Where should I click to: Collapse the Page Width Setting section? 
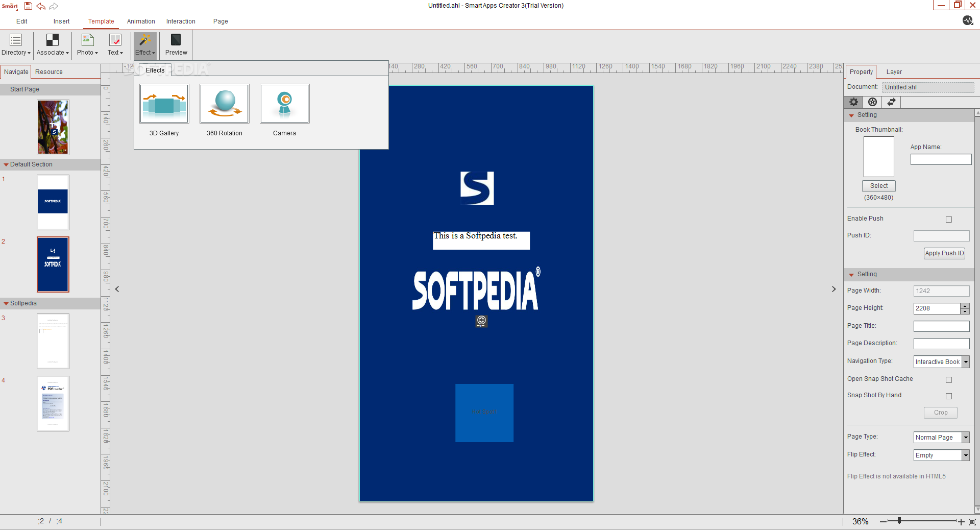click(x=851, y=275)
